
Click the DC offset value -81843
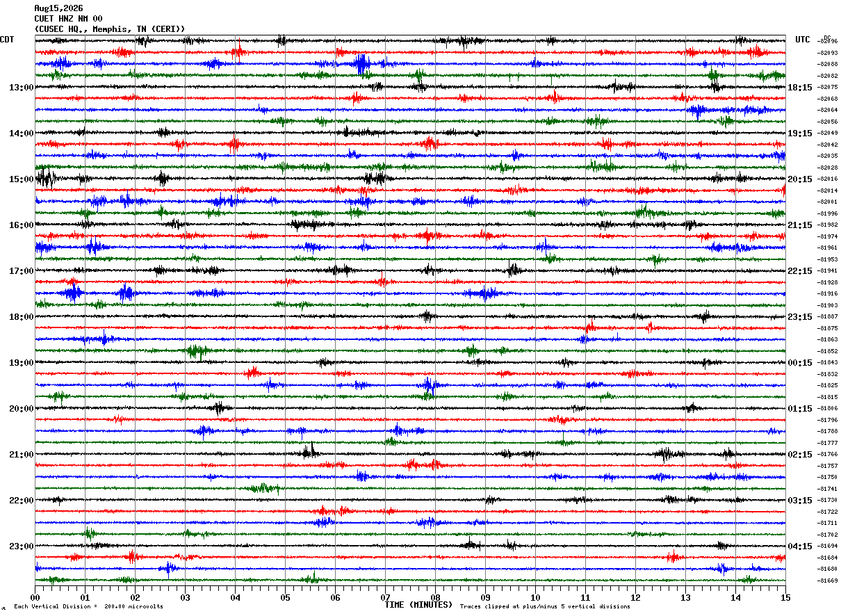tap(828, 362)
